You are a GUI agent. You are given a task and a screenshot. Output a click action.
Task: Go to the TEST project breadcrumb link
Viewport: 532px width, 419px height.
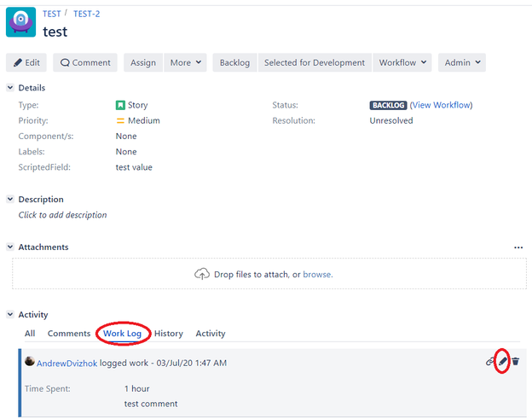[x=51, y=14]
